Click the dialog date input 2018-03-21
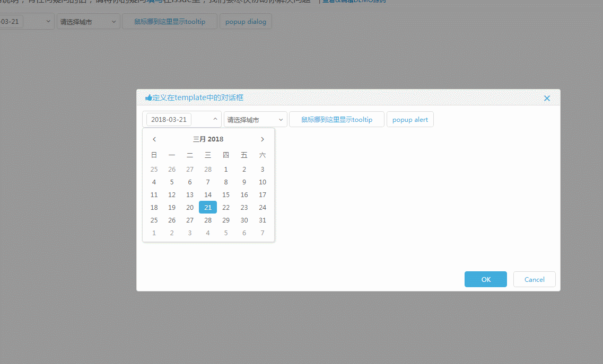Image resolution: width=603 pixels, height=364 pixels. click(x=169, y=120)
